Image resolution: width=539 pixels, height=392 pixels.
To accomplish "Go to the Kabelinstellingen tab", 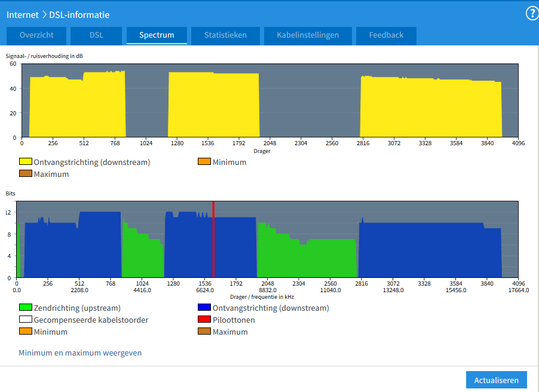I will [308, 35].
